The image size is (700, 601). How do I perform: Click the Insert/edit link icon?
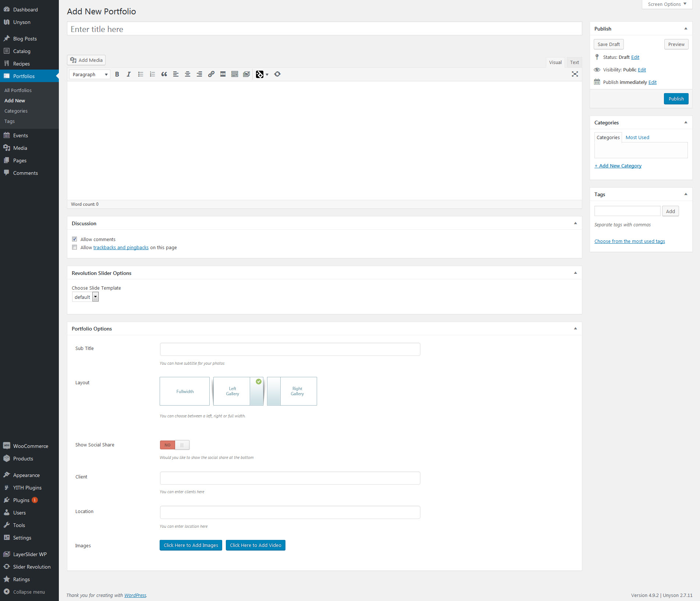point(211,74)
